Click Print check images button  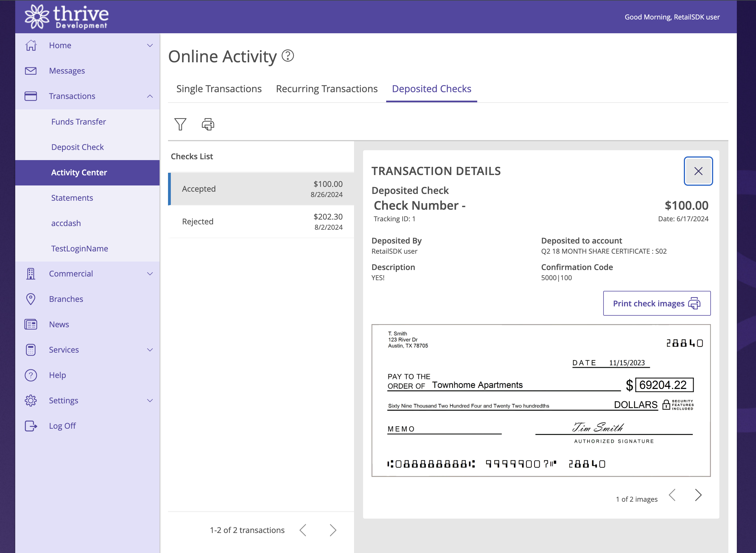click(657, 303)
